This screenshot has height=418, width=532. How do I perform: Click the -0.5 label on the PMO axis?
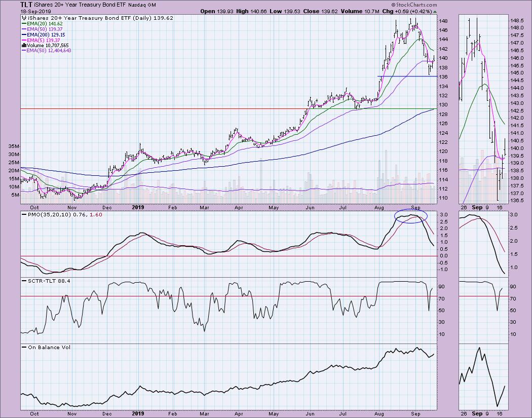pyautogui.click(x=443, y=262)
